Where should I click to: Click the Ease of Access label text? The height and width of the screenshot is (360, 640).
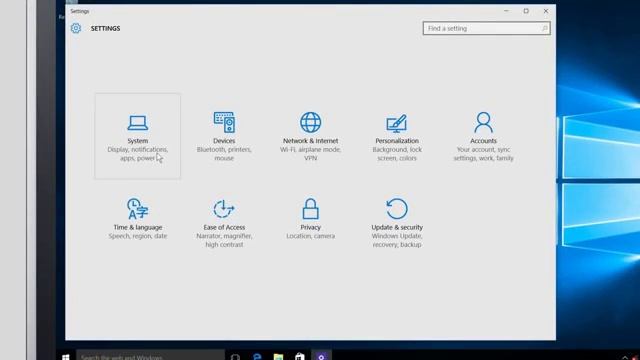click(224, 227)
